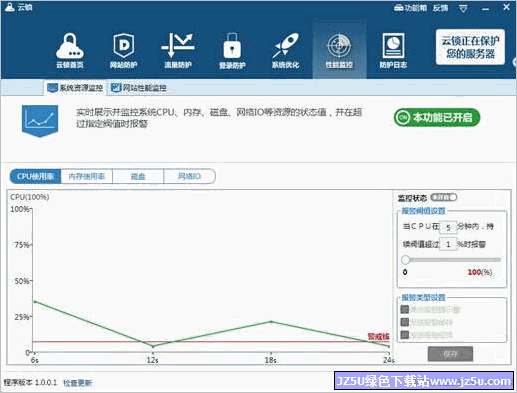Click the CPU(100%) chart title
Screen dimensions: 517x393
[x=30, y=197]
